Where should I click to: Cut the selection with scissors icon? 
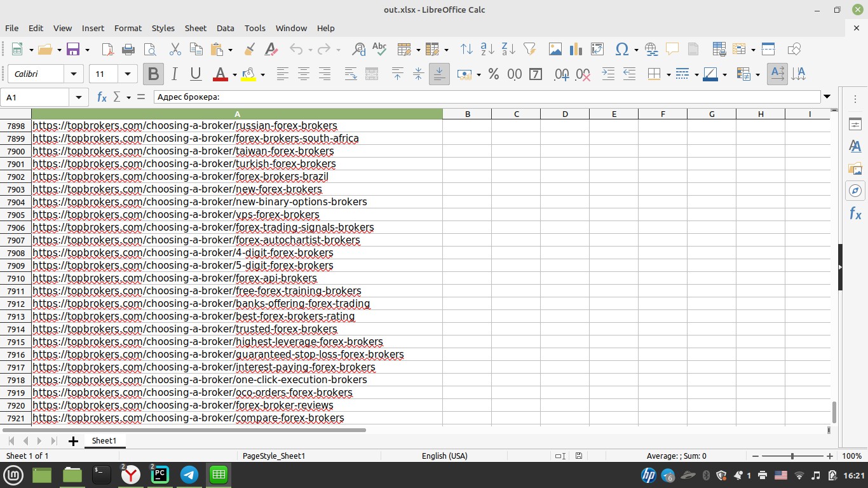[175, 50]
